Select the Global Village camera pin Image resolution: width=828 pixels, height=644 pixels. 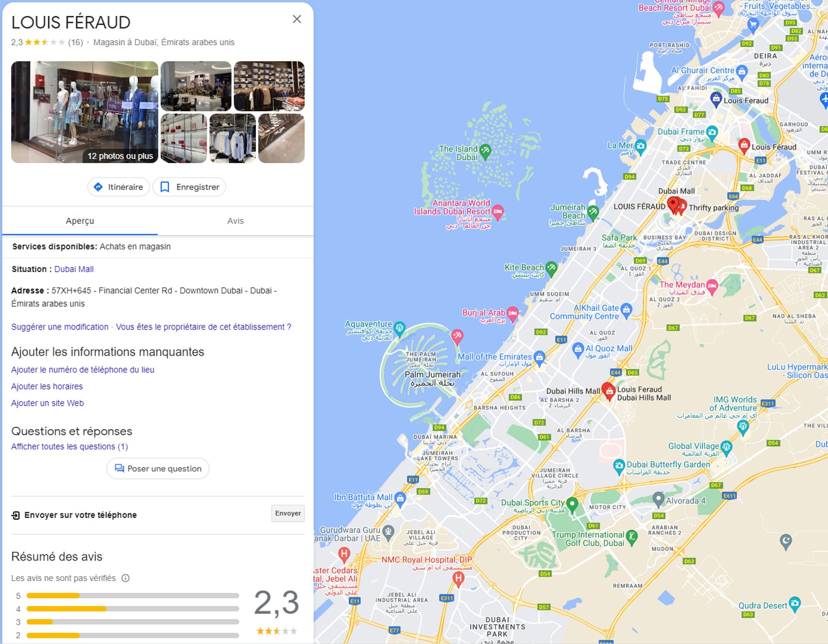tap(726, 448)
